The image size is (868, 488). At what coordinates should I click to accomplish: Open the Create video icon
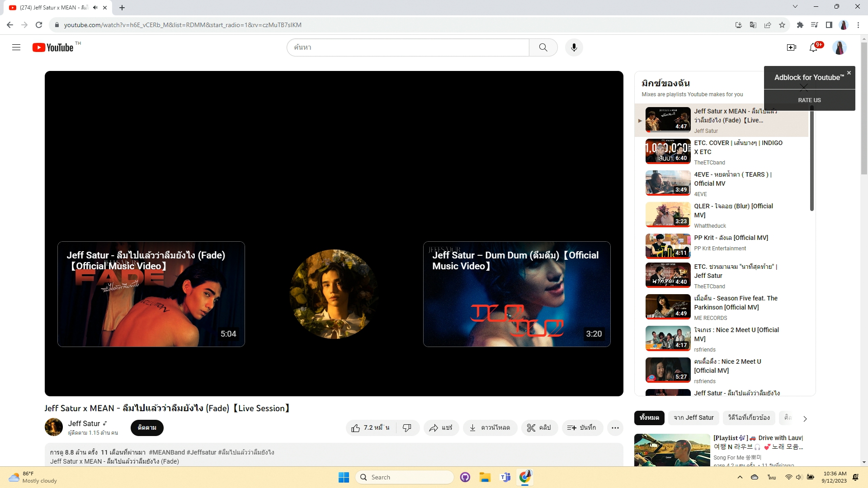point(791,47)
